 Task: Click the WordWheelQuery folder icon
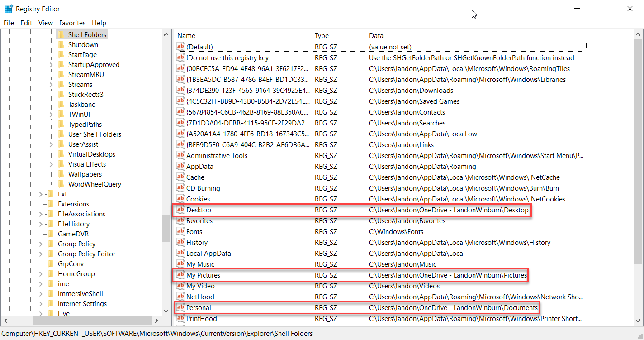61,184
